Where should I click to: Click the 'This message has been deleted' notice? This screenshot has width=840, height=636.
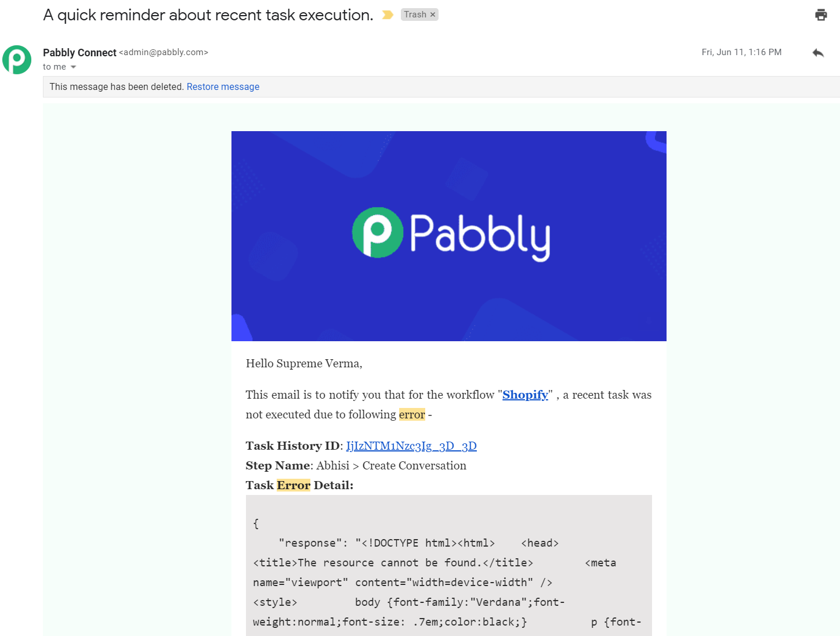[117, 86]
